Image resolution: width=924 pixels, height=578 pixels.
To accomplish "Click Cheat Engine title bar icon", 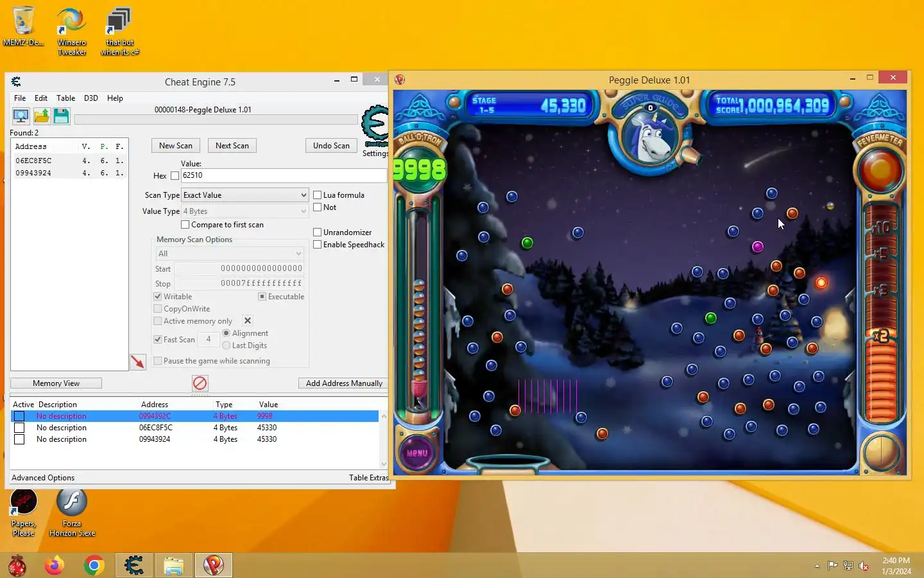I will (16, 82).
